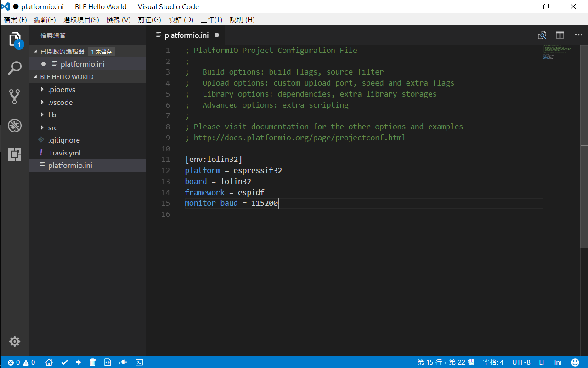Image resolution: width=588 pixels, height=368 pixels.
Task: Open the docs.platformio.org documentation link
Action: [300, 137]
